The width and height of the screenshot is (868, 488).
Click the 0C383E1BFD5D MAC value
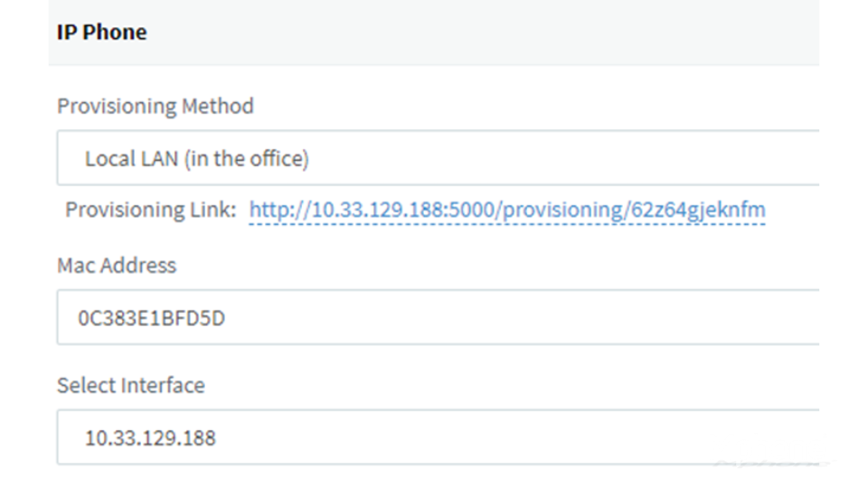click(151, 318)
